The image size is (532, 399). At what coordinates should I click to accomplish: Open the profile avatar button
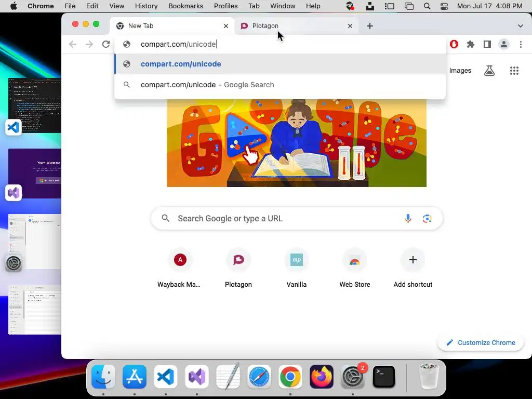[x=504, y=44]
